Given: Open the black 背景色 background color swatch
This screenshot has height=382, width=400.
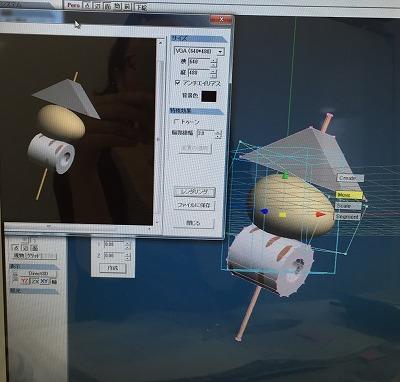Looking at the screenshot, I should click(209, 96).
